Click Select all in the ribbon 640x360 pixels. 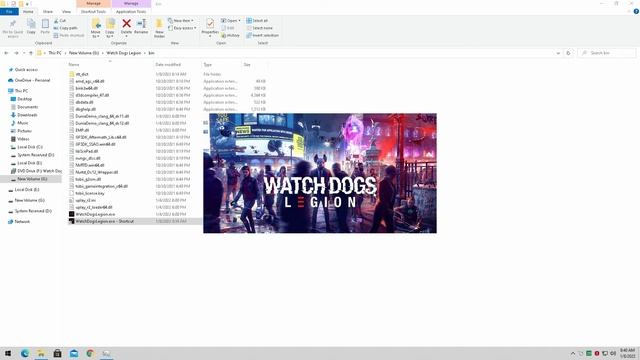[257, 20]
